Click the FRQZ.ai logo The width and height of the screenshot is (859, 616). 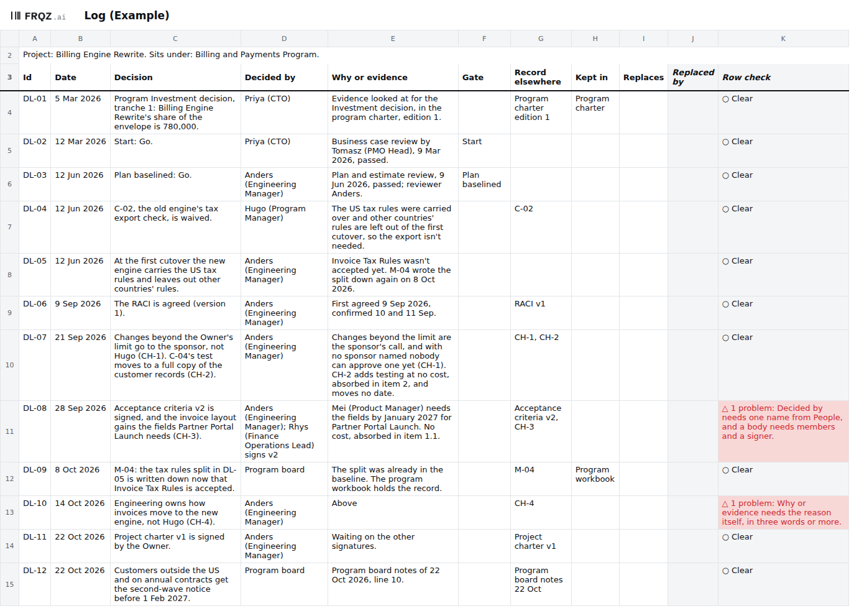click(x=38, y=16)
